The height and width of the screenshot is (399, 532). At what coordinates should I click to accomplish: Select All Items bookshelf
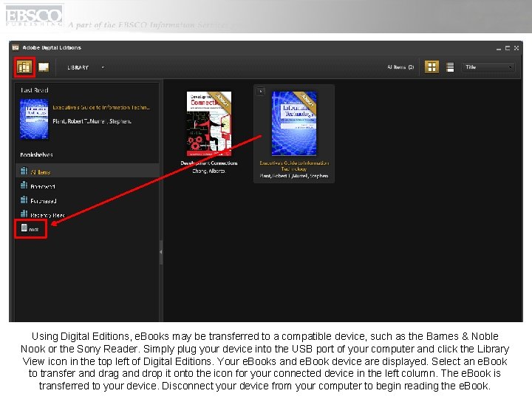tap(87, 171)
